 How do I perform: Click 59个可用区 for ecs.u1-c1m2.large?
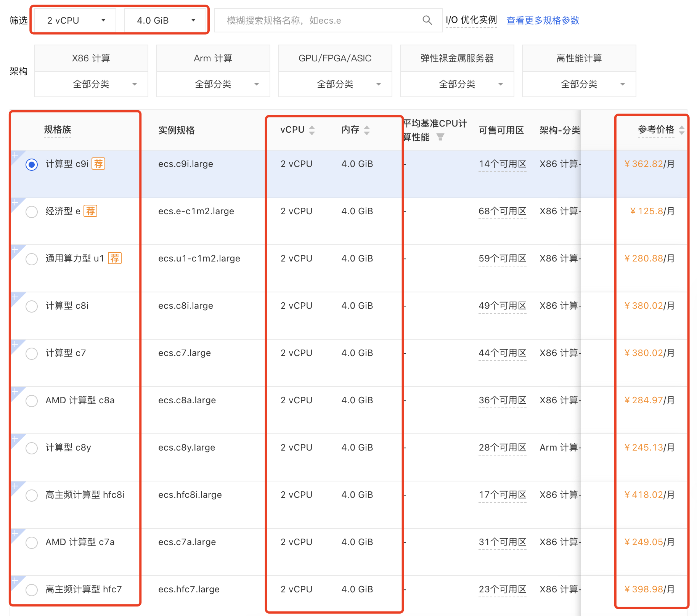503,258
